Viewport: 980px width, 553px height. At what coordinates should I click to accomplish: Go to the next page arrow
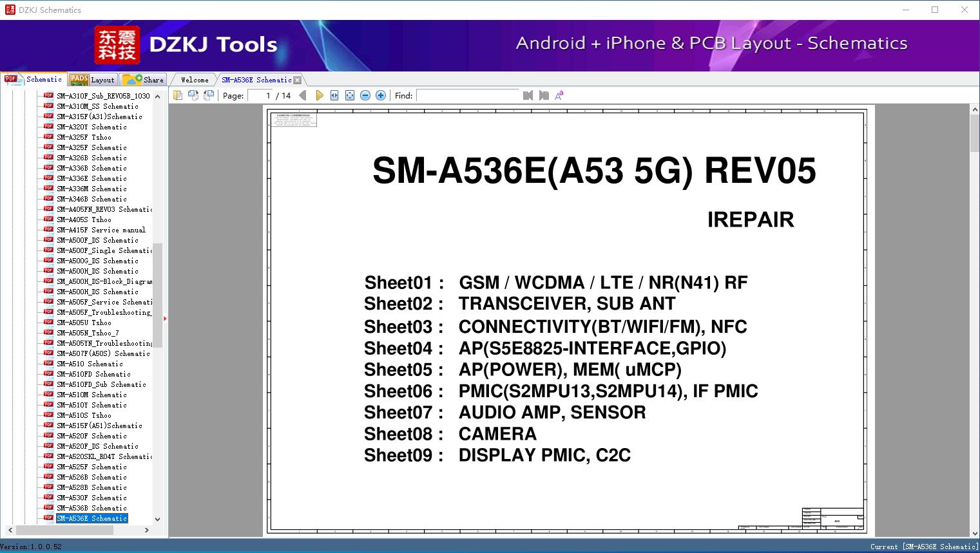pos(319,95)
